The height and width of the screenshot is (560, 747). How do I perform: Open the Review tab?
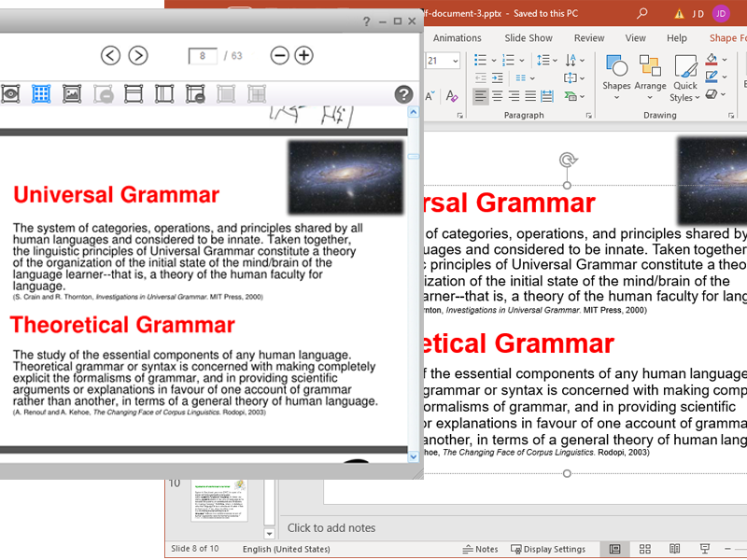click(x=589, y=38)
